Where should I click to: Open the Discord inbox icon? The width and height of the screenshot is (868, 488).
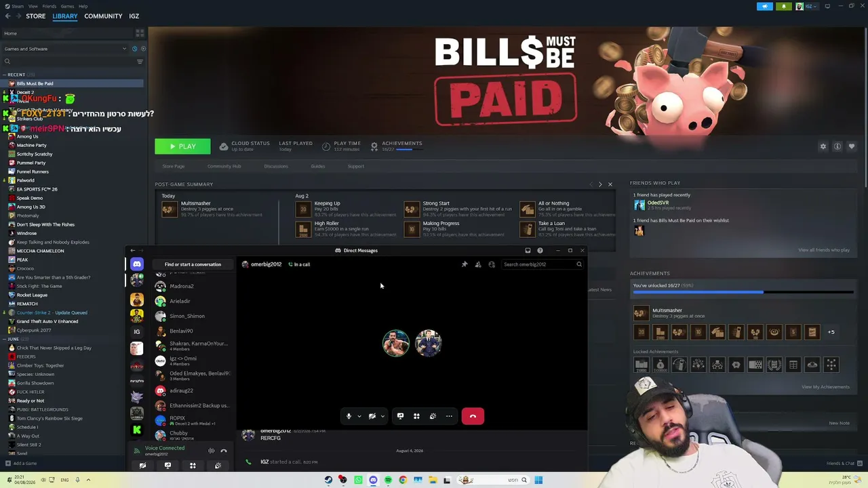tap(528, 251)
